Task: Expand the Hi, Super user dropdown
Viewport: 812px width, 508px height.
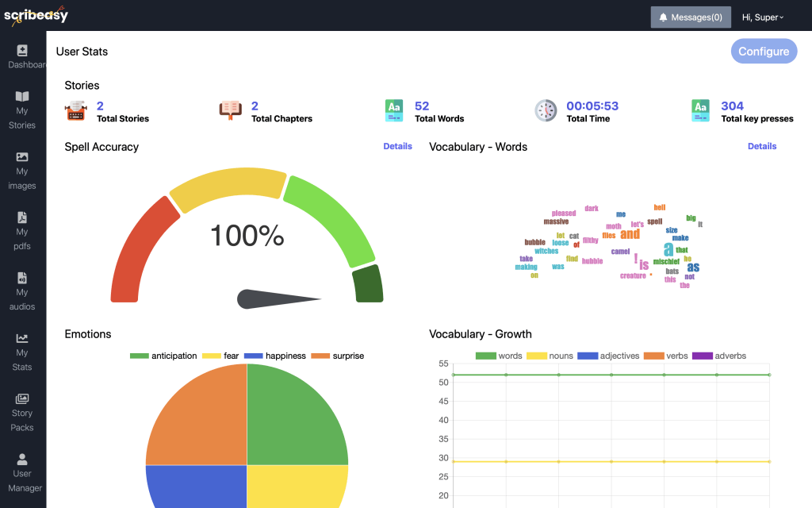Action: 762,17
